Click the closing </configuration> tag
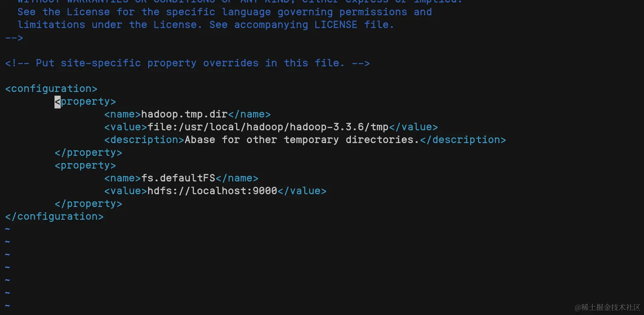Image resolution: width=644 pixels, height=315 pixels. (54, 216)
